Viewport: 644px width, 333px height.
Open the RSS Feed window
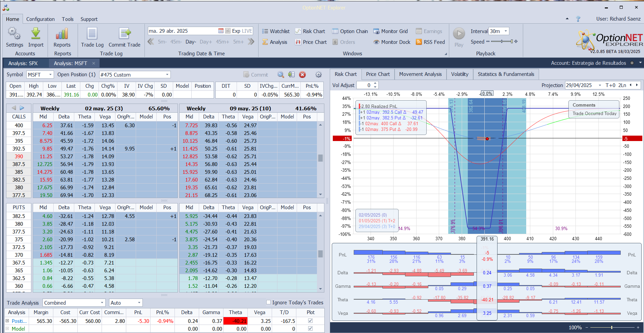tap(430, 42)
